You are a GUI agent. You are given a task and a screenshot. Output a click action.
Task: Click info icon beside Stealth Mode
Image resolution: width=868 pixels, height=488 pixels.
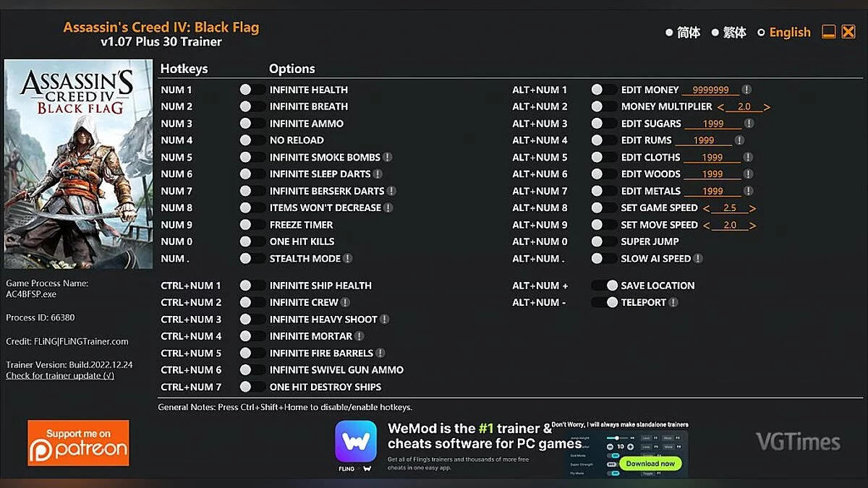(x=348, y=258)
